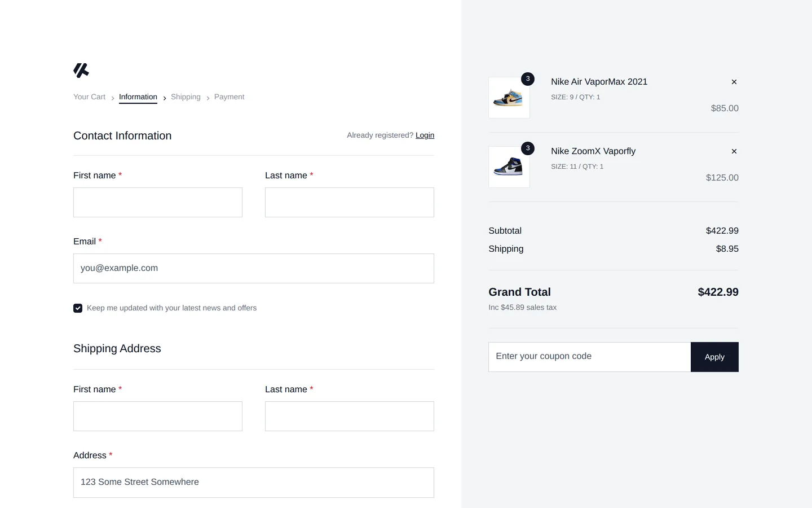Click into the Address input field
Image resolution: width=812 pixels, height=508 pixels.
254,482
